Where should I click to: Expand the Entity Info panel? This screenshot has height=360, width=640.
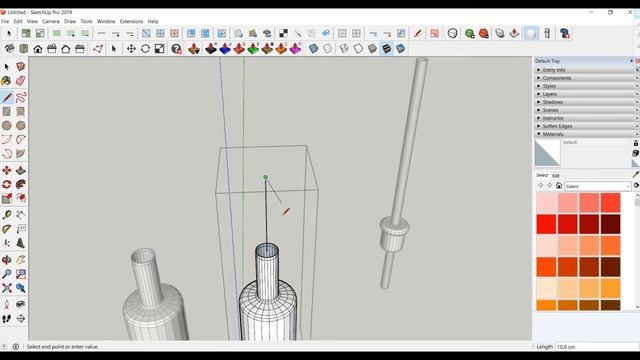(x=587, y=70)
